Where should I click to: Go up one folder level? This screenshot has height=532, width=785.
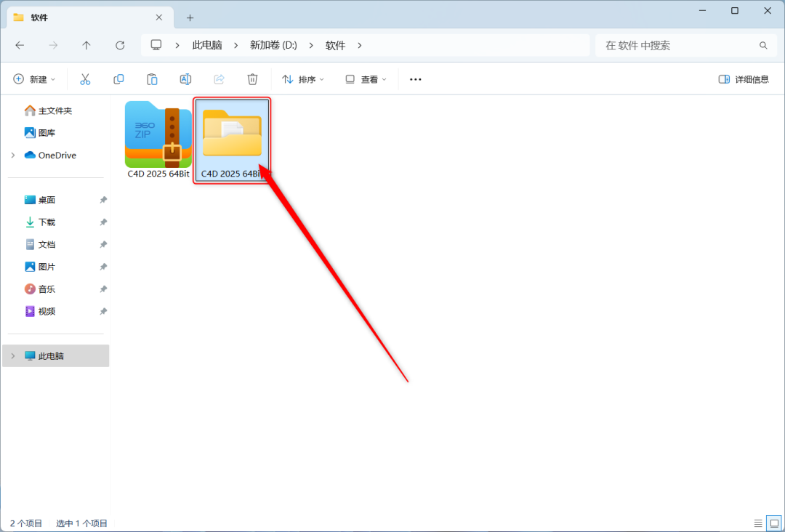click(x=86, y=46)
